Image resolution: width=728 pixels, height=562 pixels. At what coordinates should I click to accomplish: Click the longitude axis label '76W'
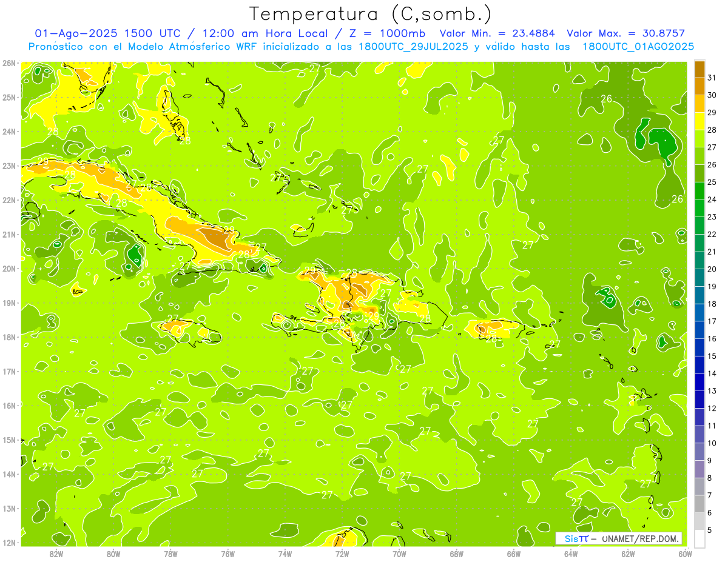pos(228,554)
